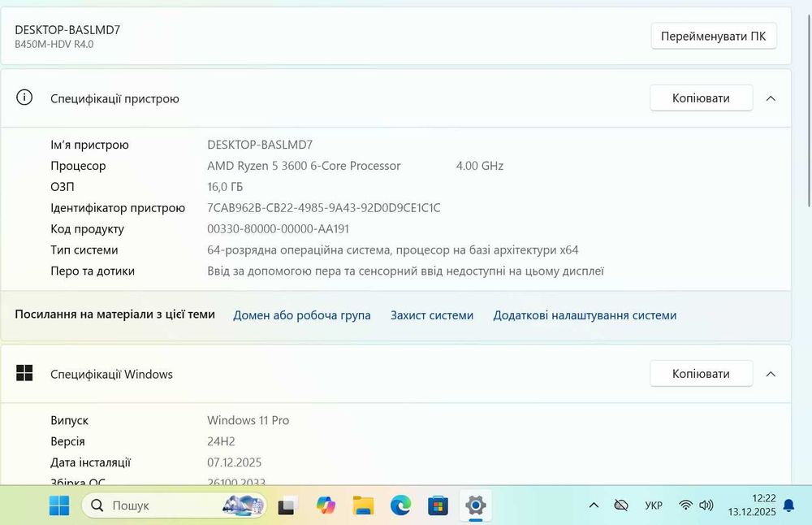The width and height of the screenshot is (812, 525).
Task: Select the RAM value 16,0 ГБ
Action: click(225, 187)
